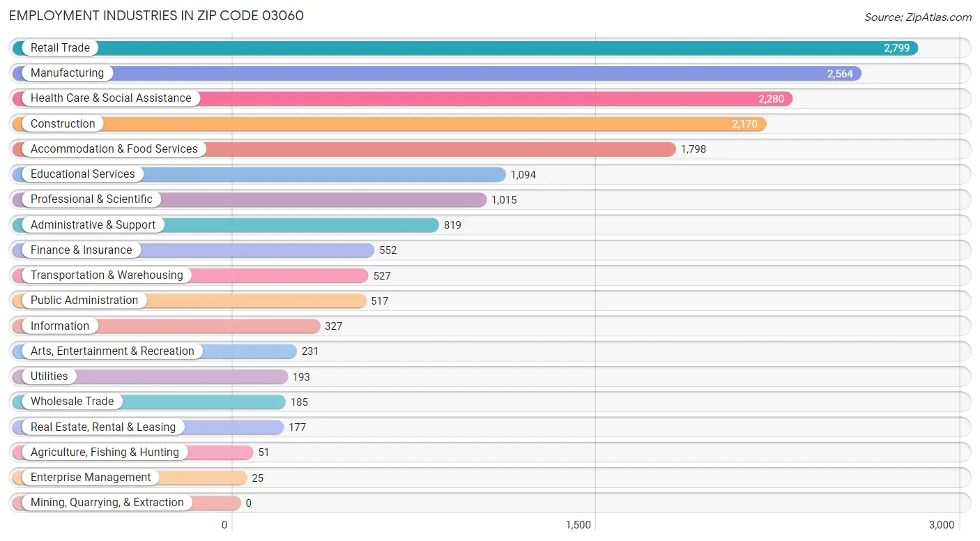The height and width of the screenshot is (541, 980).
Task: Click the Public Administration label
Action: click(x=84, y=300)
